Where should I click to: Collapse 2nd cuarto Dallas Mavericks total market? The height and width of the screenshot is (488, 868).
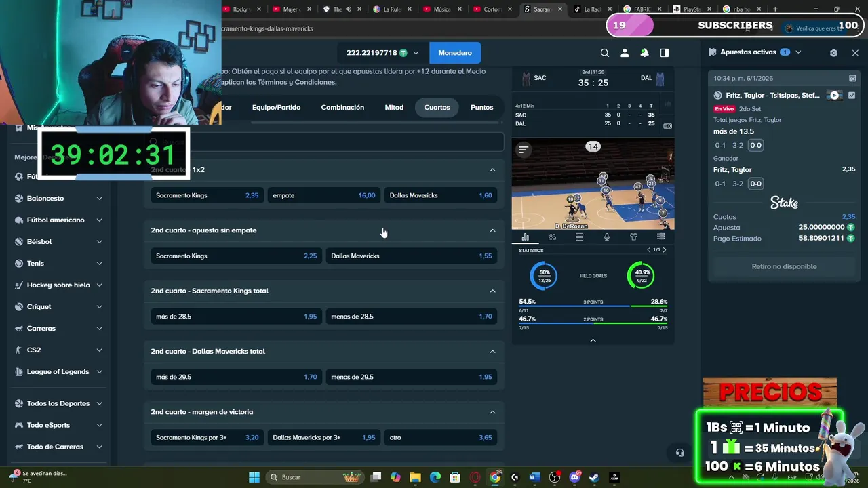(493, 351)
